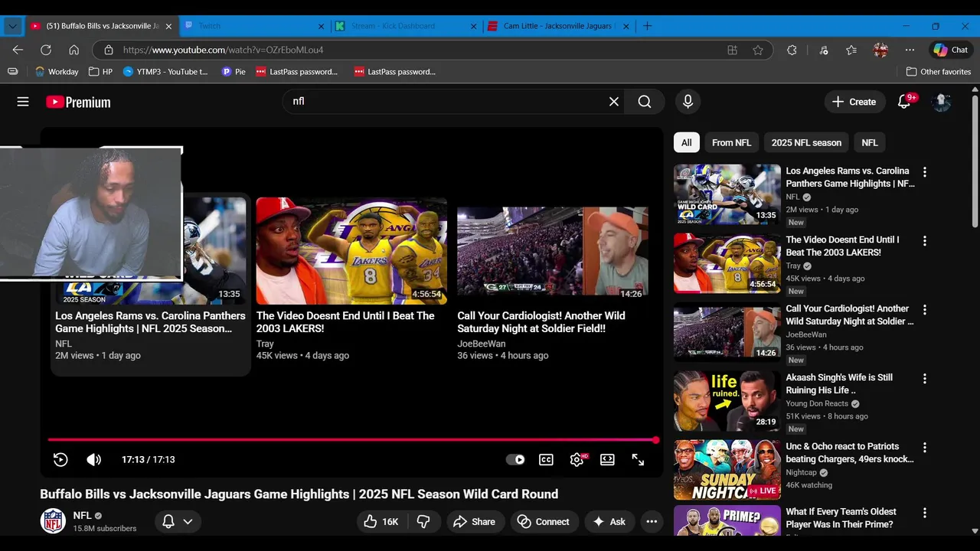Switch to Cam Little Jaguars tab
Viewport: 980px width, 551px height.
[x=559, y=26]
